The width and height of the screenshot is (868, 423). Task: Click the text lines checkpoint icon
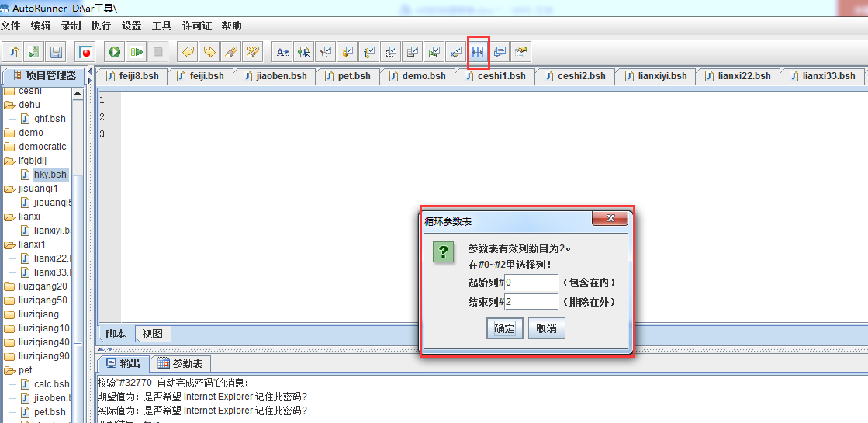[x=413, y=52]
